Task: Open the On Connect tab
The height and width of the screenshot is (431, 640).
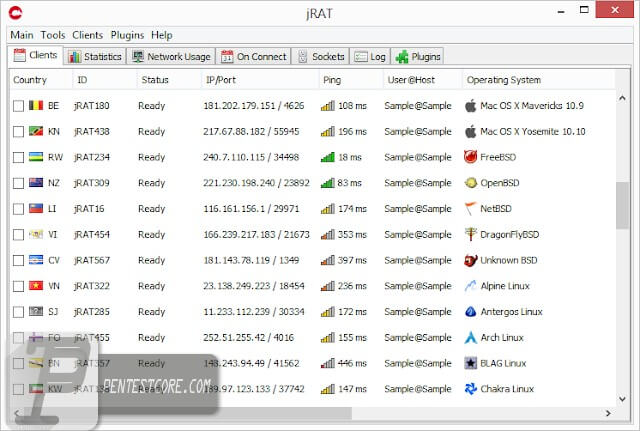Action: coord(253,56)
